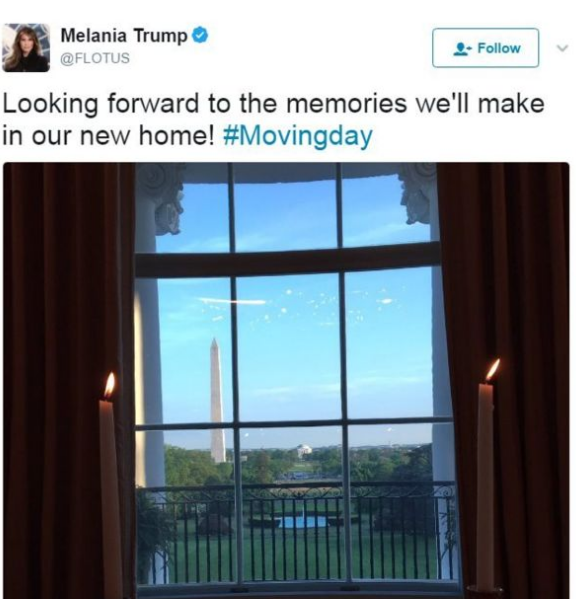Viewport: 576px width, 599px height.
Task: Click the fountain visible in the photo
Action: 303,521
